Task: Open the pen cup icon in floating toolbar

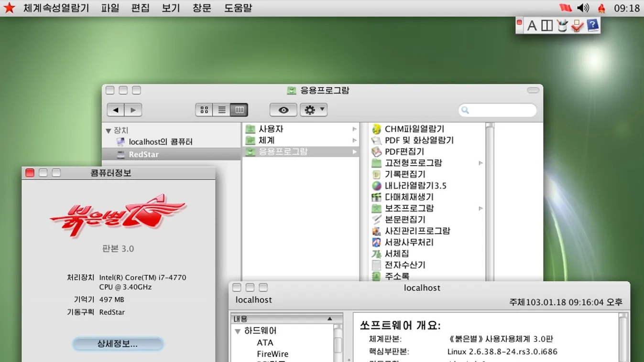Action: 562,26
